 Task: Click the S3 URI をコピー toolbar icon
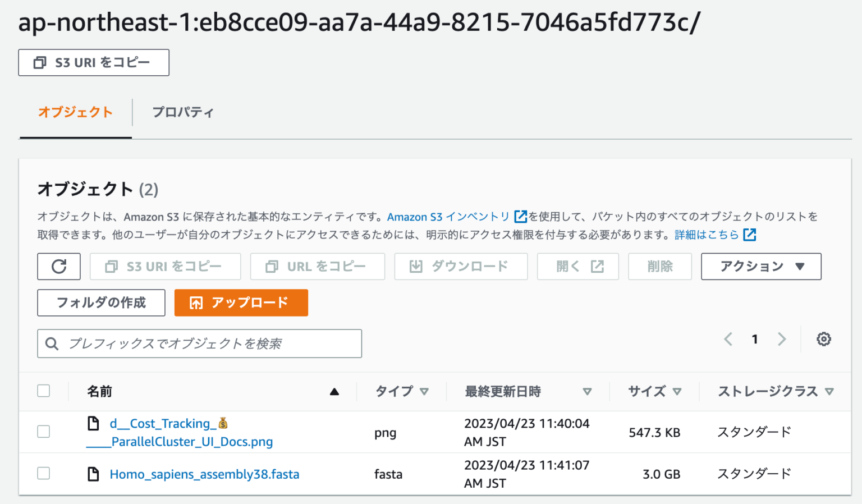[x=110, y=266]
